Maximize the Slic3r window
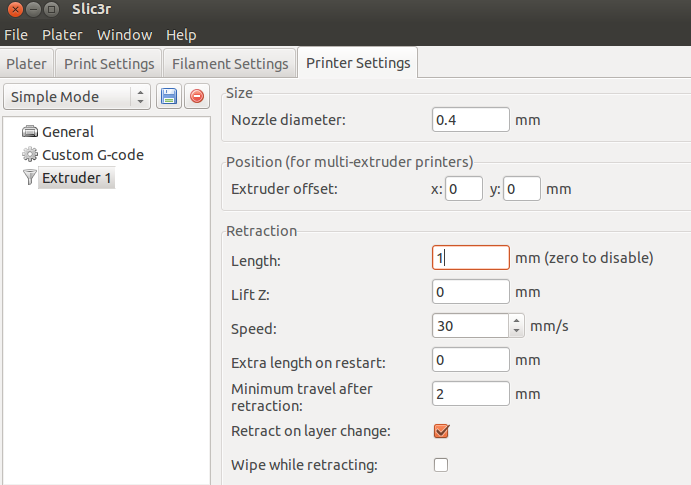 click(52, 9)
